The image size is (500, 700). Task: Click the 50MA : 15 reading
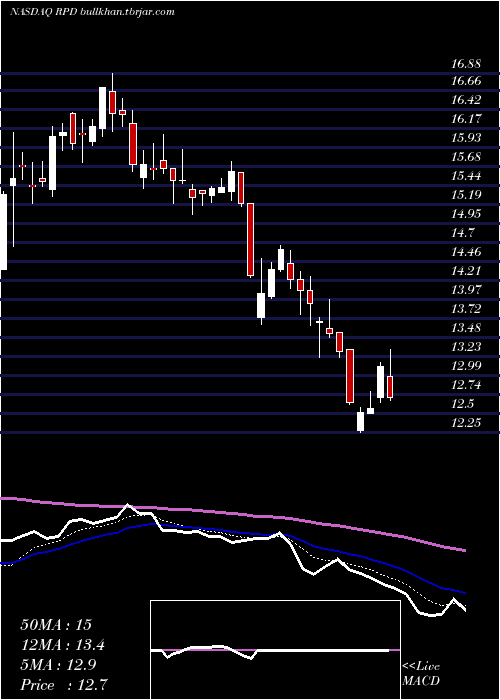[x=56, y=625]
